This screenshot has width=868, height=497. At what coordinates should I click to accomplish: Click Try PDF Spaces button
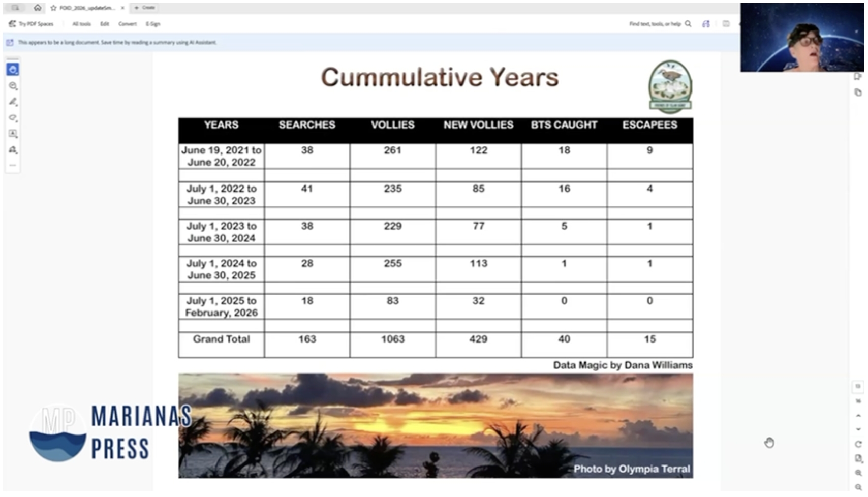[x=32, y=24]
